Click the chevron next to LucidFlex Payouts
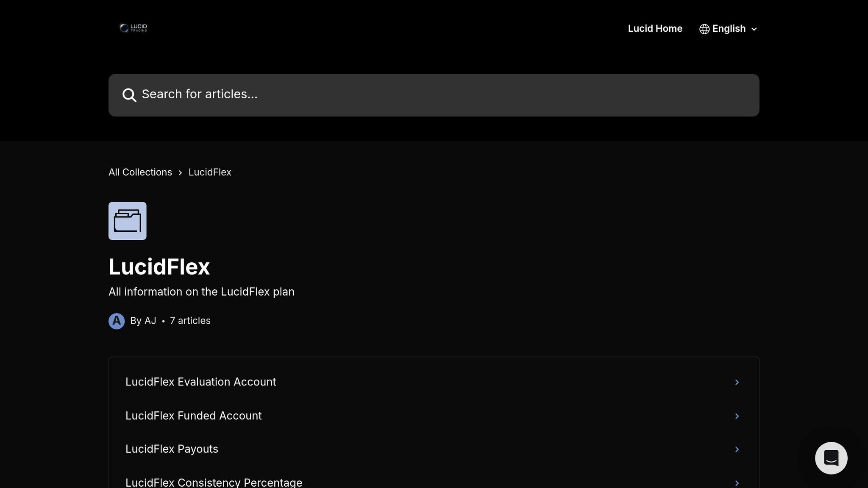Viewport: 868px width, 488px height. [x=737, y=449]
